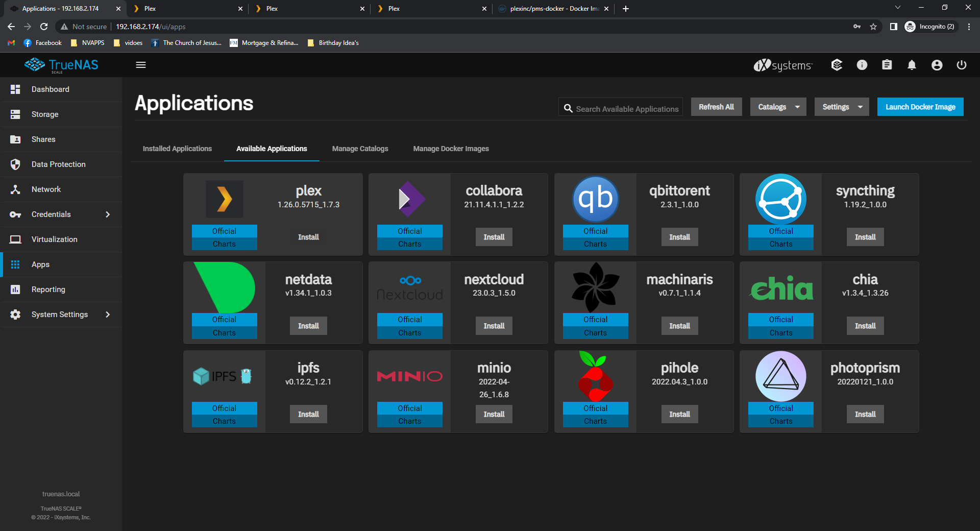Switch to Available Applications tab
Viewport: 980px width, 531px height.
pos(272,149)
